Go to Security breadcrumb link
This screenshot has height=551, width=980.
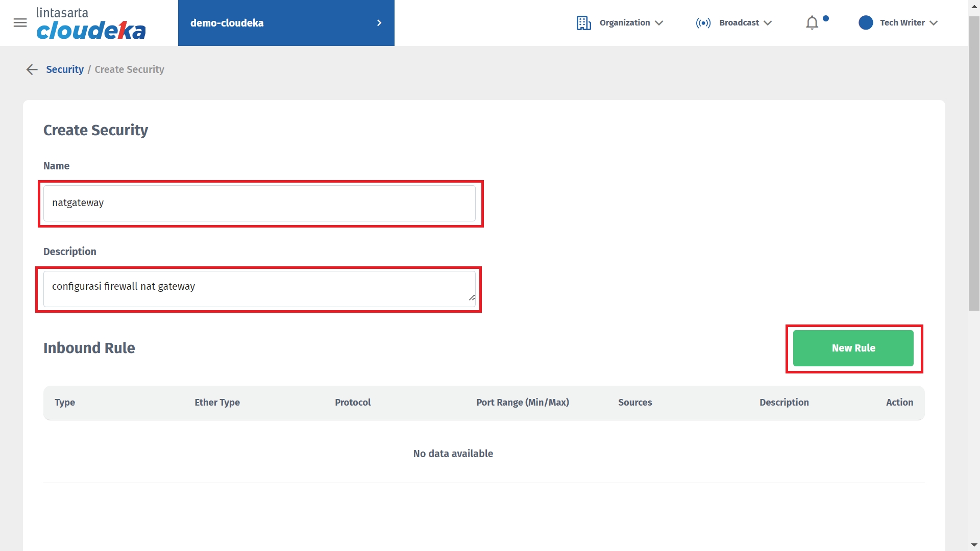(x=65, y=69)
